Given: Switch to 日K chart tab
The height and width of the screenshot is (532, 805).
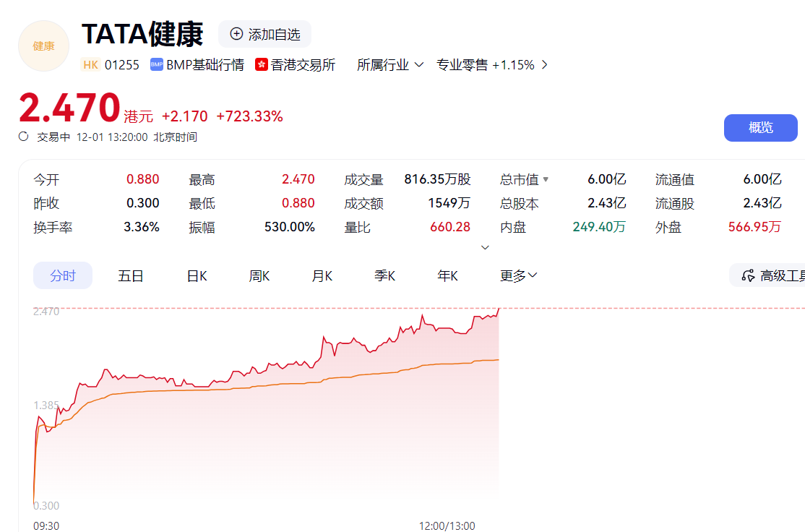Looking at the screenshot, I should (x=197, y=275).
